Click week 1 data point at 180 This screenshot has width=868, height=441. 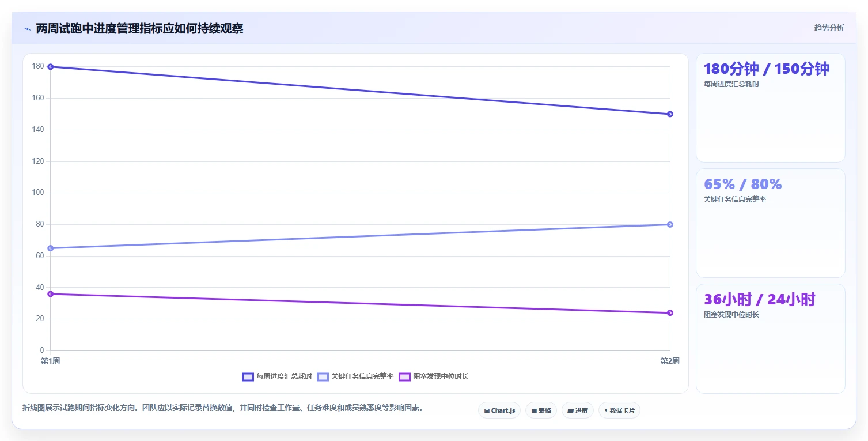[51, 67]
